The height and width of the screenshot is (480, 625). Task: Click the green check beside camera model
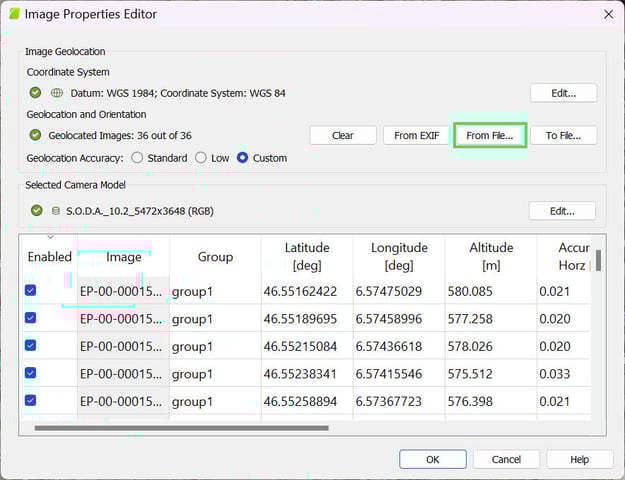(37, 210)
